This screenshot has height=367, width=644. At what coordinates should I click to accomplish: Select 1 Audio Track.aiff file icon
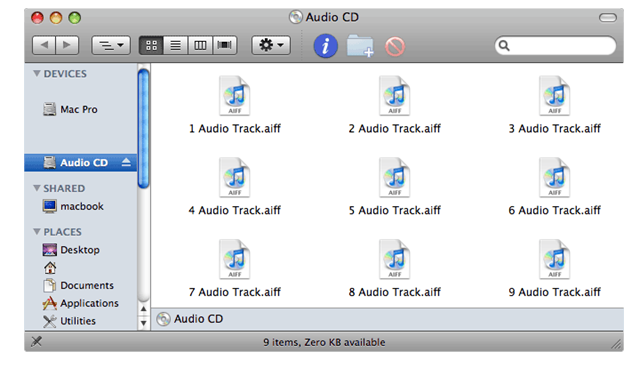coord(235,96)
